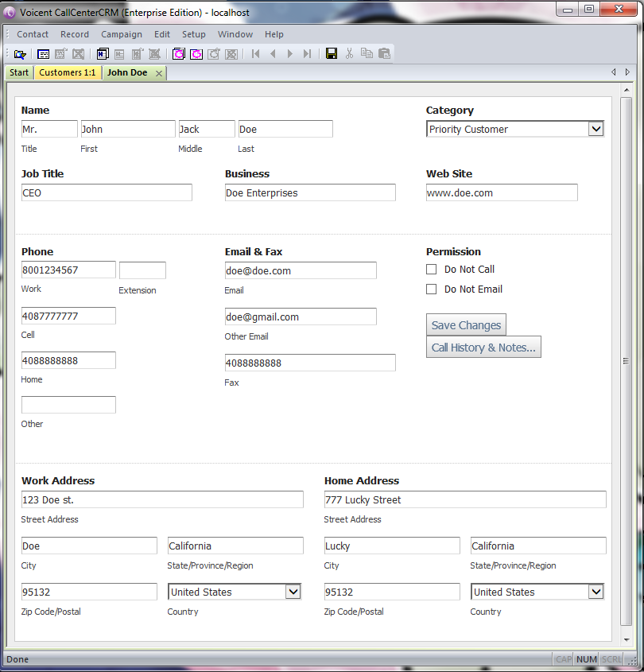The image size is (644, 672).
Task: Go to the previous record arrow
Action: [x=273, y=54]
